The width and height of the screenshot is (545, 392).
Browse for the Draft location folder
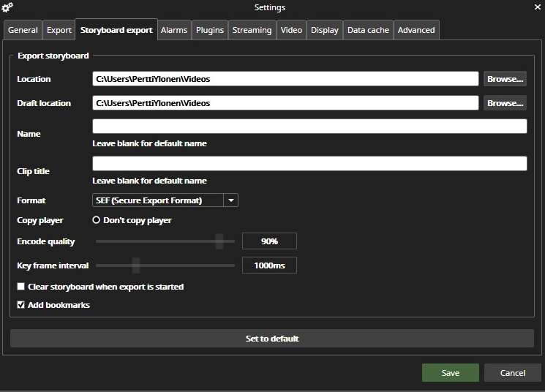[x=505, y=103]
